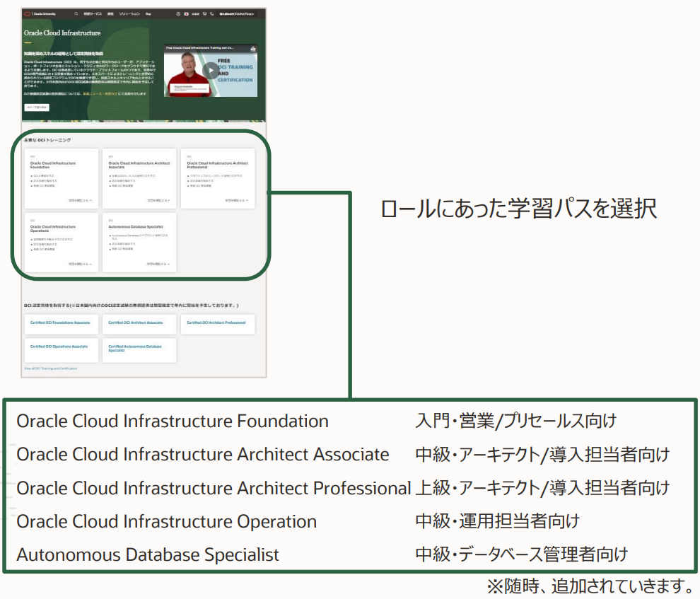Image resolution: width=700 pixels, height=599 pixels.
Task: Click Oracle Cloud Infrastructure Architect Professional in bottom list
Action: [x=214, y=488]
